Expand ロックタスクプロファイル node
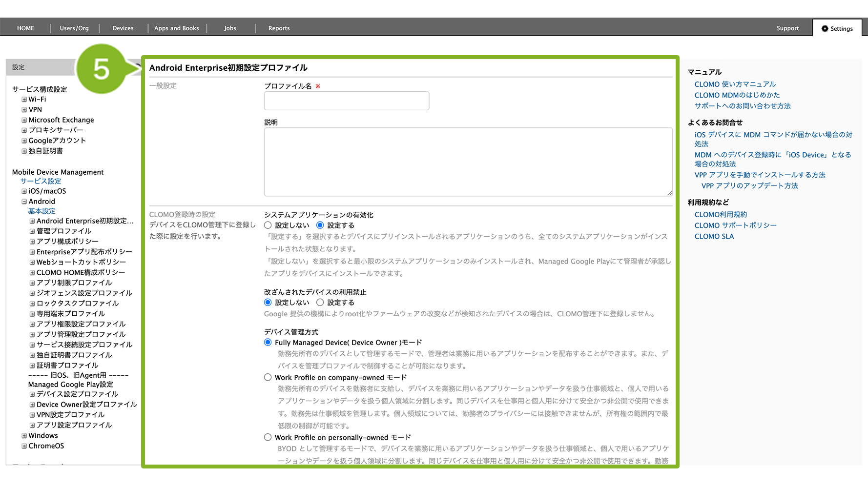868x488 pixels. point(32,304)
